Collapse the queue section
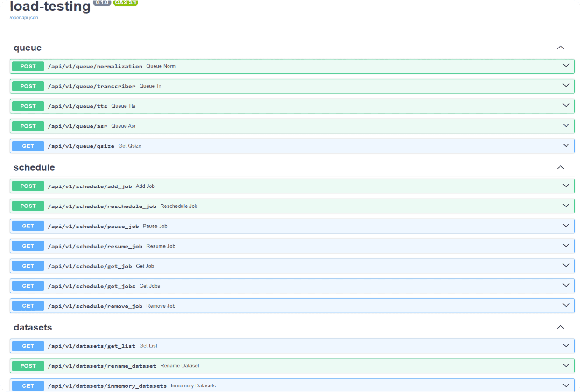 tap(560, 48)
